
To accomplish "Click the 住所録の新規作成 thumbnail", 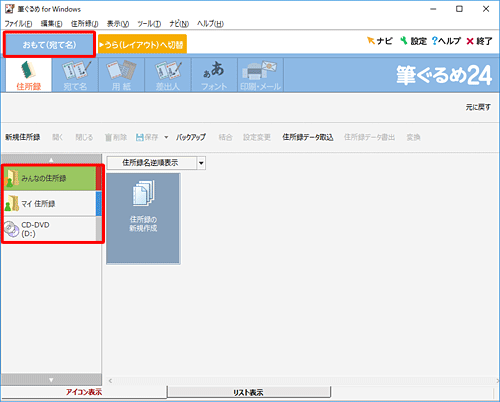I will coord(143,218).
